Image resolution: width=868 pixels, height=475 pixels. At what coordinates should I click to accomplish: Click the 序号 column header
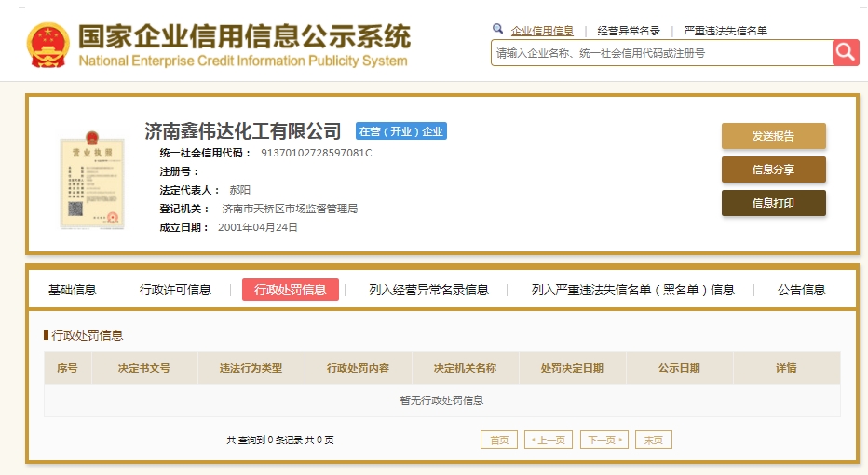click(x=68, y=368)
